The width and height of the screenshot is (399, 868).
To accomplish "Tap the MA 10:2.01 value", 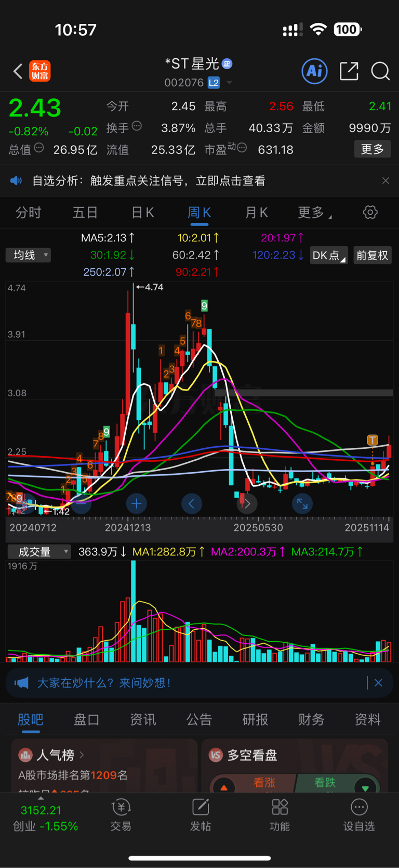I will pos(198,238).
